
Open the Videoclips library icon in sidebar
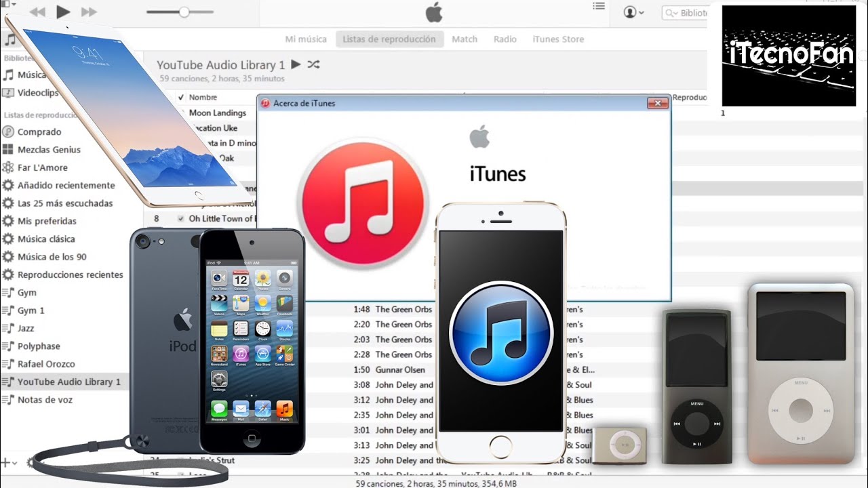point(8,93)
